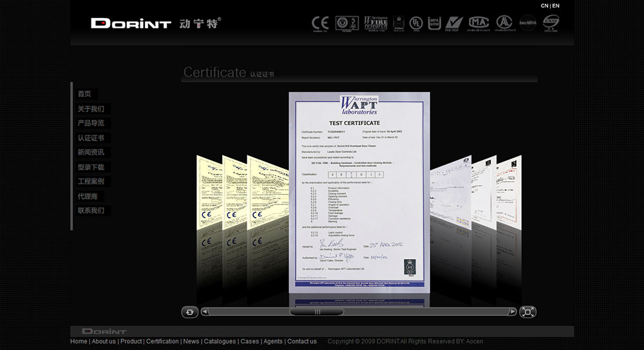Click the PSB TEST checkmark logo

(x=454, y=24)
